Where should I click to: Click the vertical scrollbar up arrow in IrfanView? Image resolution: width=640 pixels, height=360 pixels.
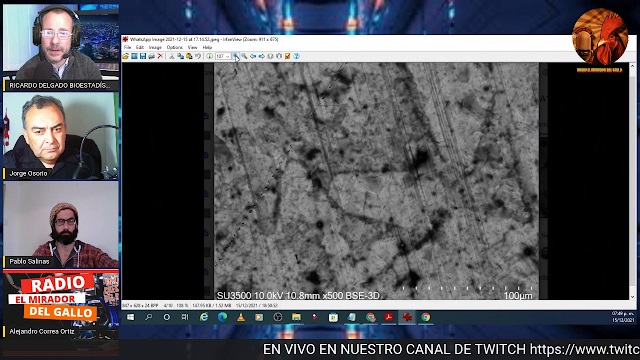click(633, 66)
